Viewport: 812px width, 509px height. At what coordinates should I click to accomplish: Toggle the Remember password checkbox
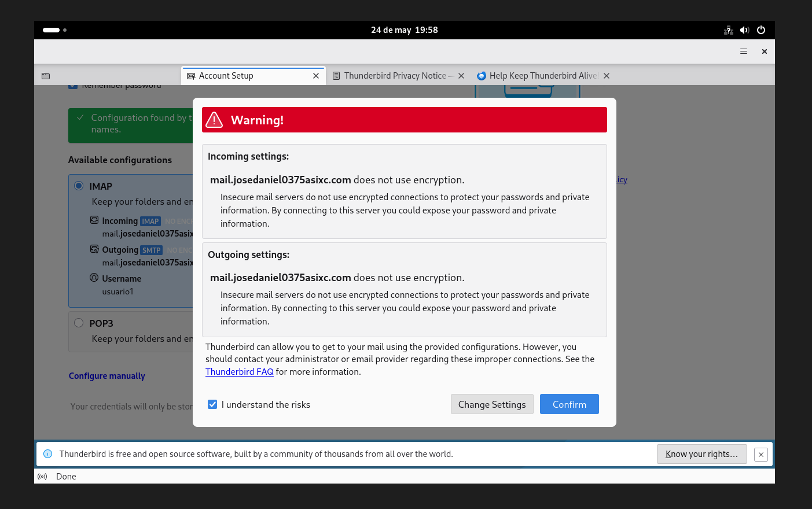73,86
